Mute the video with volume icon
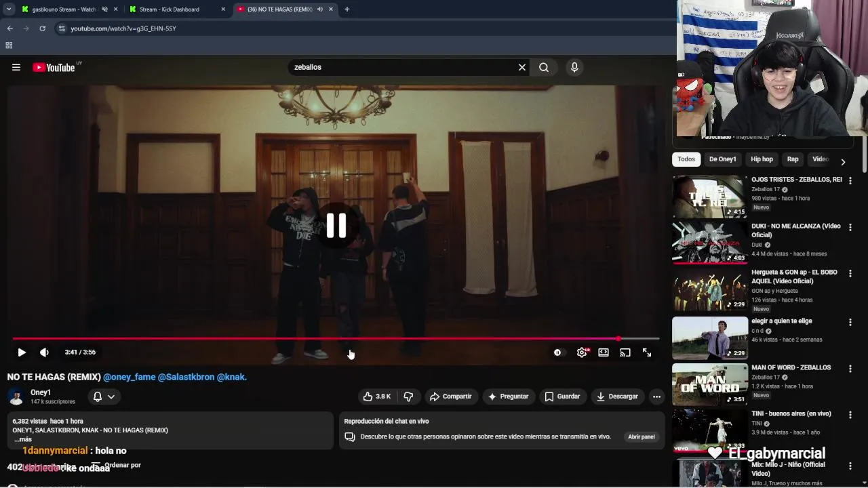The width and height of the screenshot is (868, 488). [x=45, y=352]
